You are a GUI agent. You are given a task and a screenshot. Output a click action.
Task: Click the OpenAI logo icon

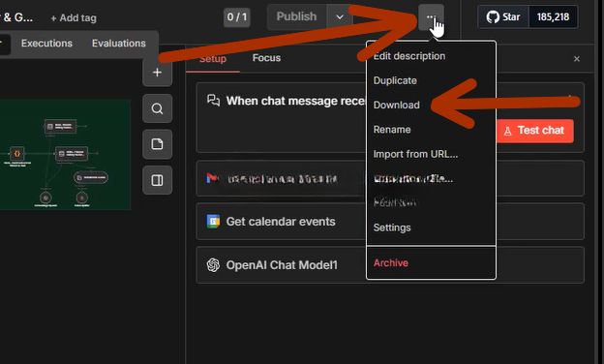213,265
